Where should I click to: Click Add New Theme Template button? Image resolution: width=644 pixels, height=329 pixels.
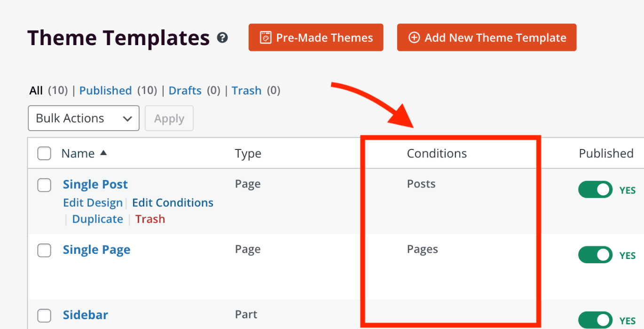point(487,38)
